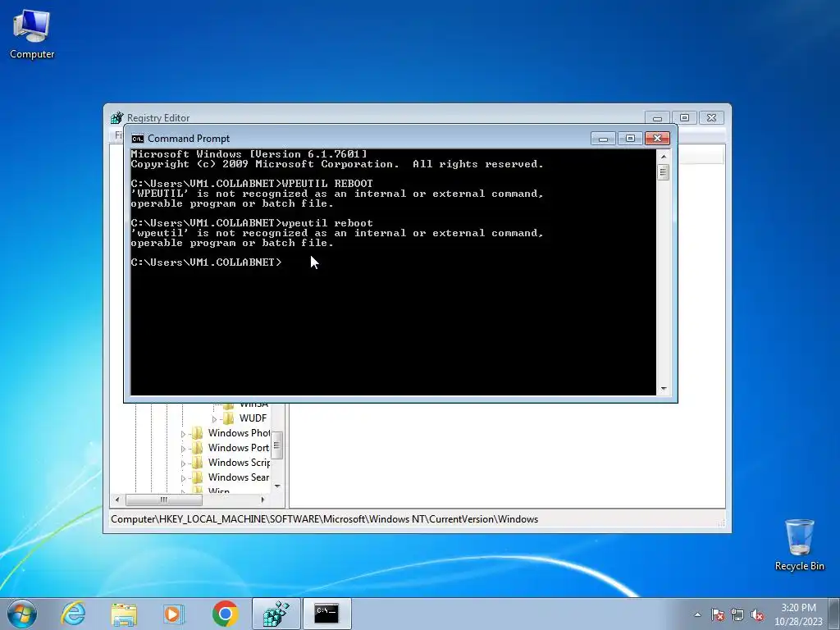The image size is (840, 630).
Task: Click the 'wpeutil reboot' command line
Action: (252, 223)
